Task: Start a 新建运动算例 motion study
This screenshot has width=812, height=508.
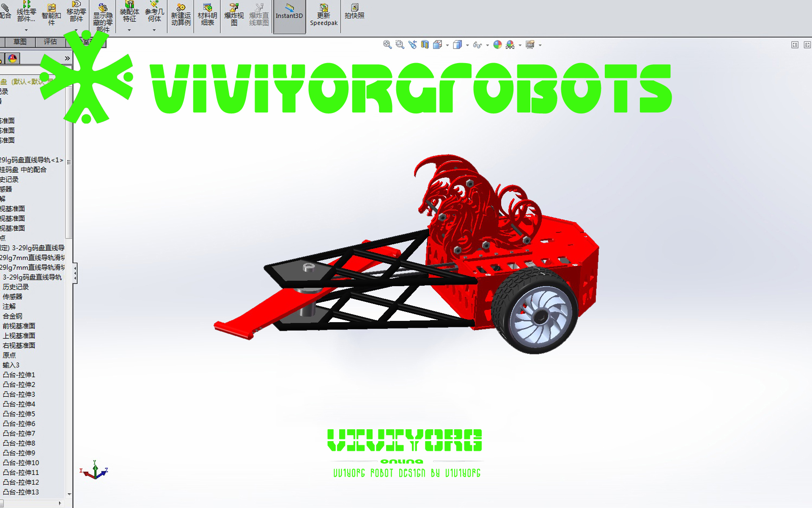Action: pyautogui.click(x=180, y=16)
